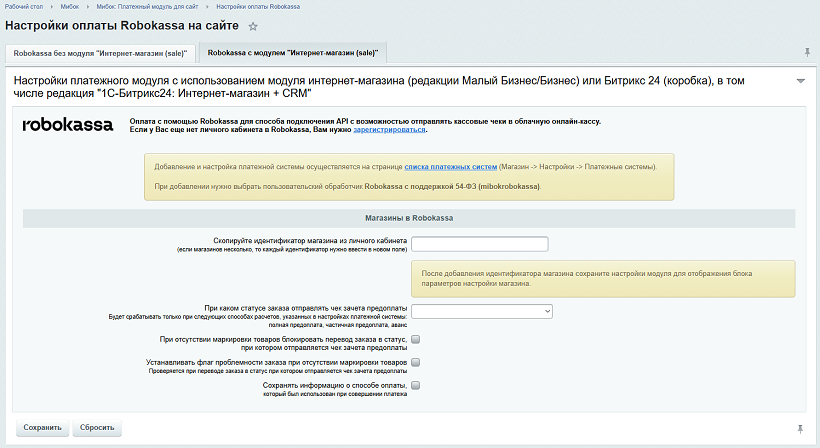This screenshot has height=448, width=820.
Task: Click label Сохранять информацию о способе оплаты
Action: 335,385
